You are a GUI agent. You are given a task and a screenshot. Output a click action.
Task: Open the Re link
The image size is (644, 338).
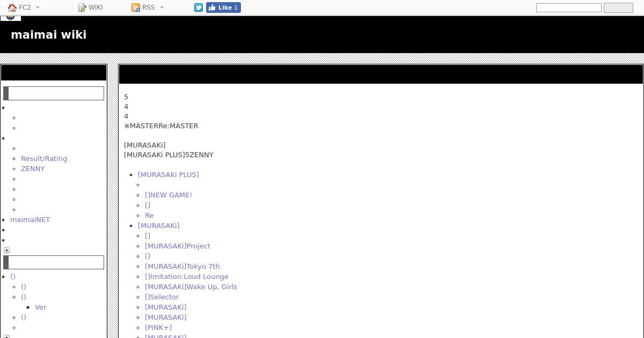pyautogui.click(x=149, y=215)
